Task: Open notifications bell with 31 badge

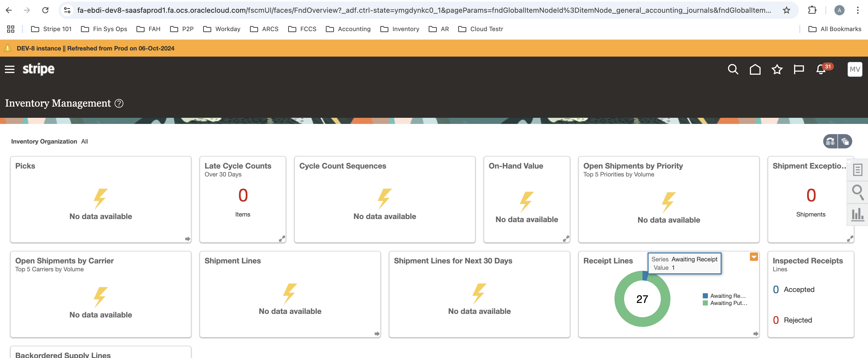Action: point(821,70)
